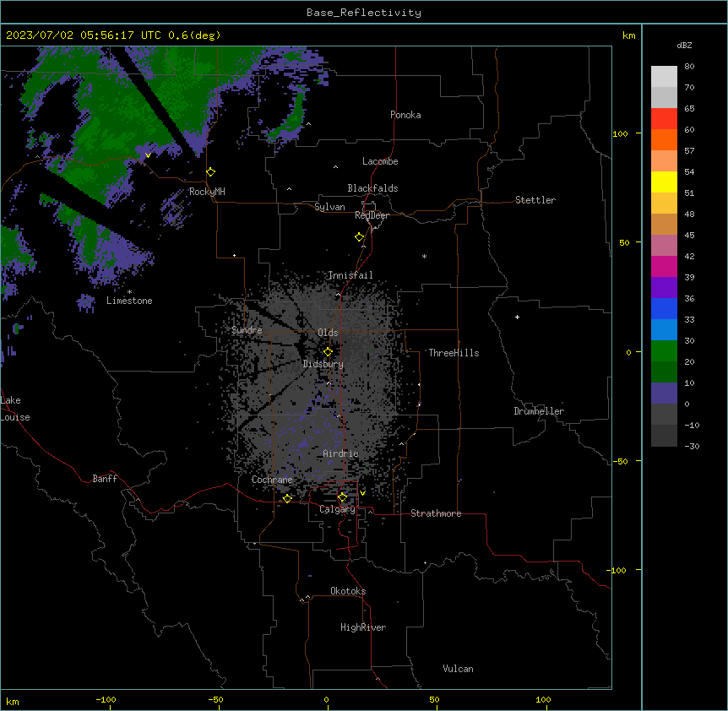Screen dimensions: 728x711
Task: Click the yellow diamond marker south of RedDeer
Action: coord(360,237)
